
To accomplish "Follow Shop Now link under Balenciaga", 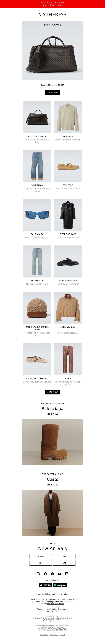I will click(52, 414).
